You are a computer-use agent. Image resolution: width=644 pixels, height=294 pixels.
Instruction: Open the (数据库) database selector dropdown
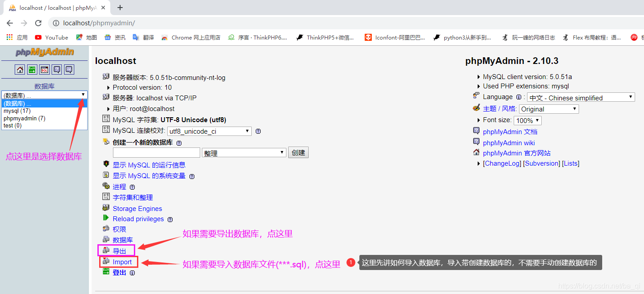[x=44, y=94]
